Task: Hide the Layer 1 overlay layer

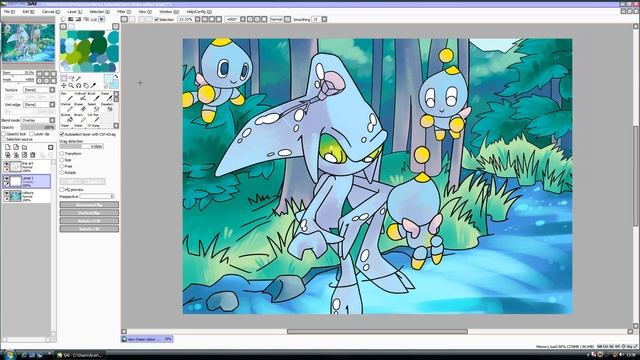Action: (6, 179)
